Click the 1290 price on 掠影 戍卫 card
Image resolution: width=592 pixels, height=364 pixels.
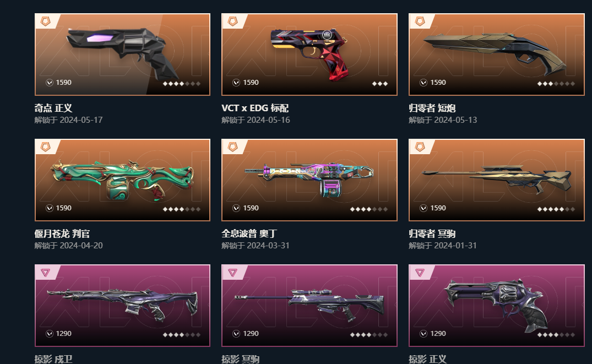pos(63,333)
